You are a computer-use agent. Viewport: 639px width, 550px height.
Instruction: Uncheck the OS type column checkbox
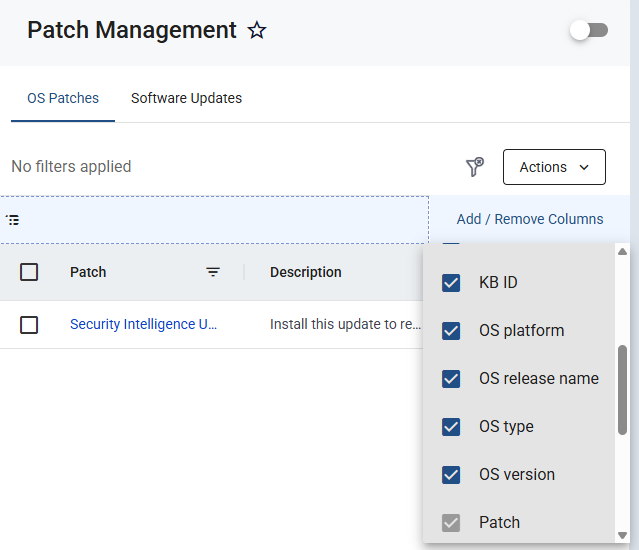click(451, 427)
